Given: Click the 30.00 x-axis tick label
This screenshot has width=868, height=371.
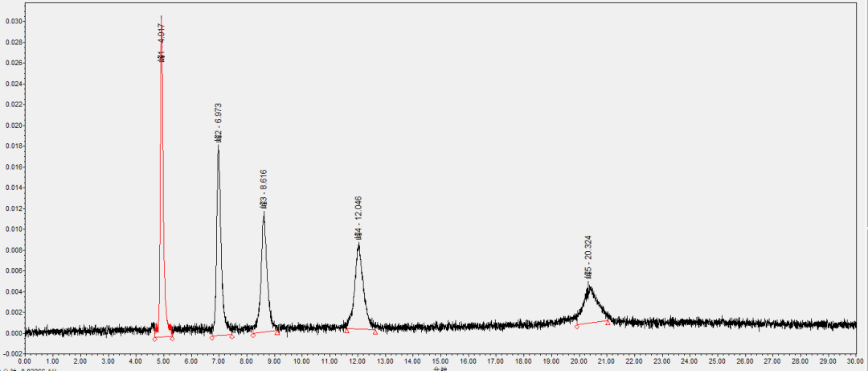Looking at the screenshot, I should (857, 361).
